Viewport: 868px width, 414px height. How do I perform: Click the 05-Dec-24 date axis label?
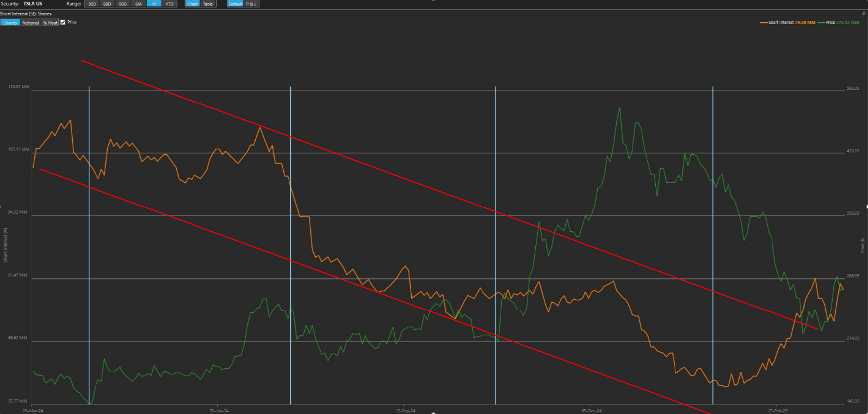(592, 411)
